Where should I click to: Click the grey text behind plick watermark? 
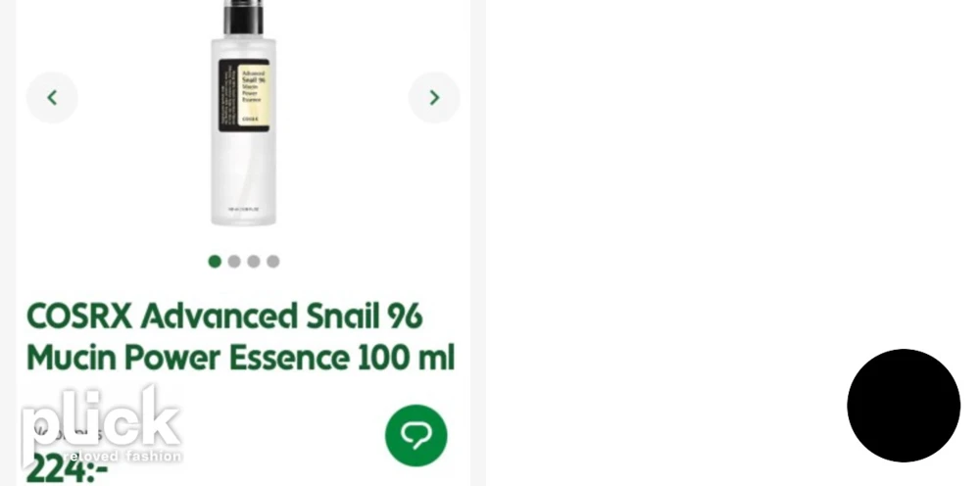tap(67, 434)
